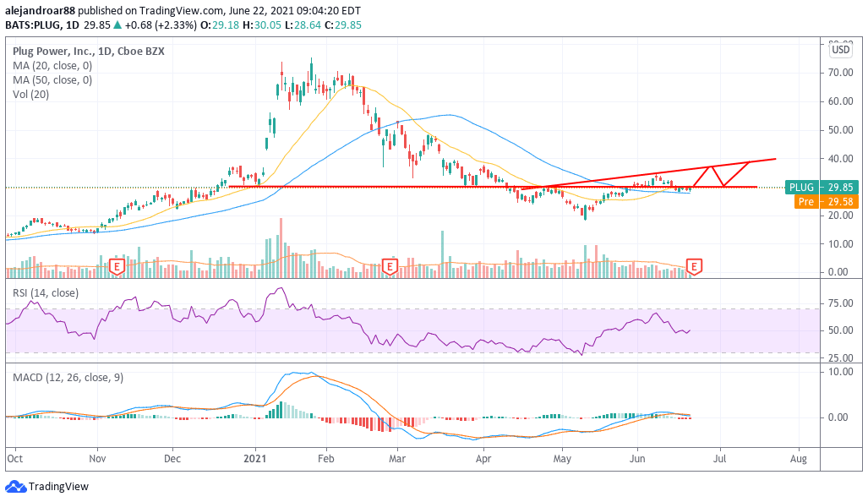868x502 pixels.
Task: Click the Feb time axis label
Action: [x=326, y=459]
